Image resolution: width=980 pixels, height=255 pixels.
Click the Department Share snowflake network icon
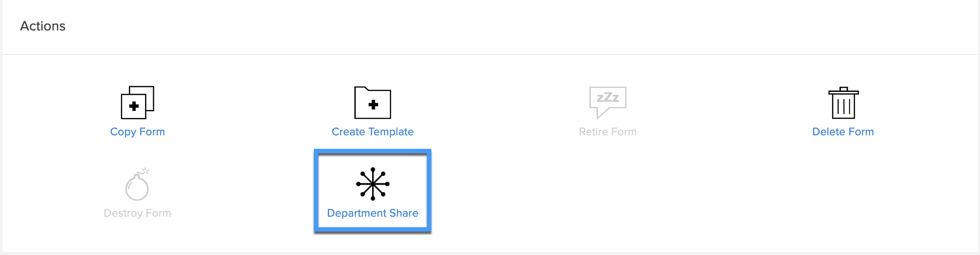coord(373,184)
